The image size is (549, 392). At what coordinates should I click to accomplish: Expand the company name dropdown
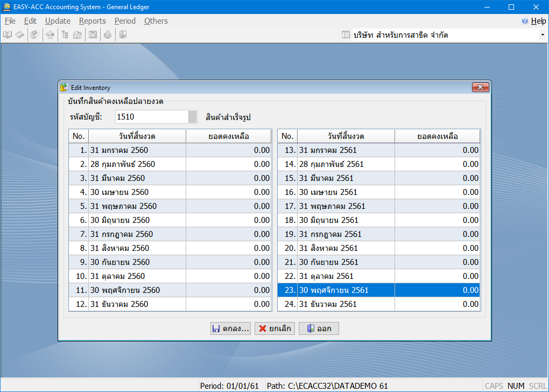coord(542,35)
